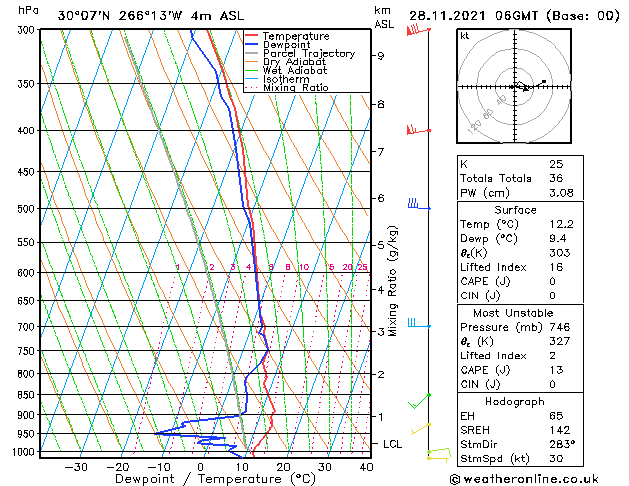Click the blue Dewpoint line swatch in legend

point(251,44)
